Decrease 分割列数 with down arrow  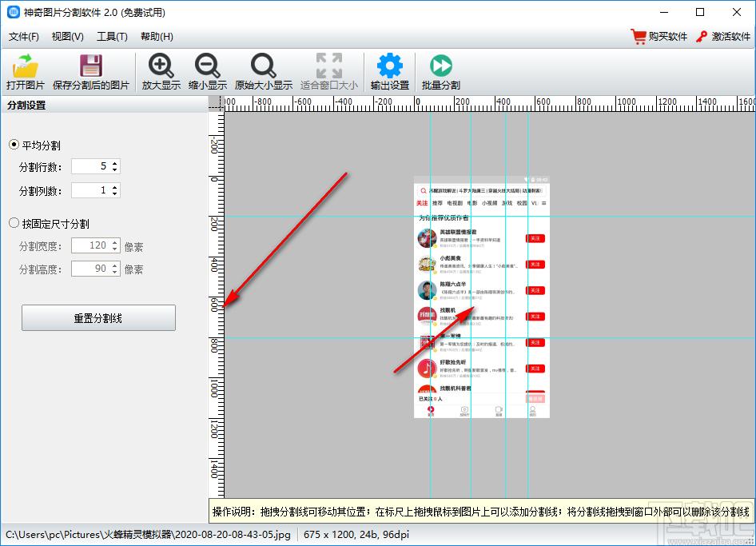point(115,193)
